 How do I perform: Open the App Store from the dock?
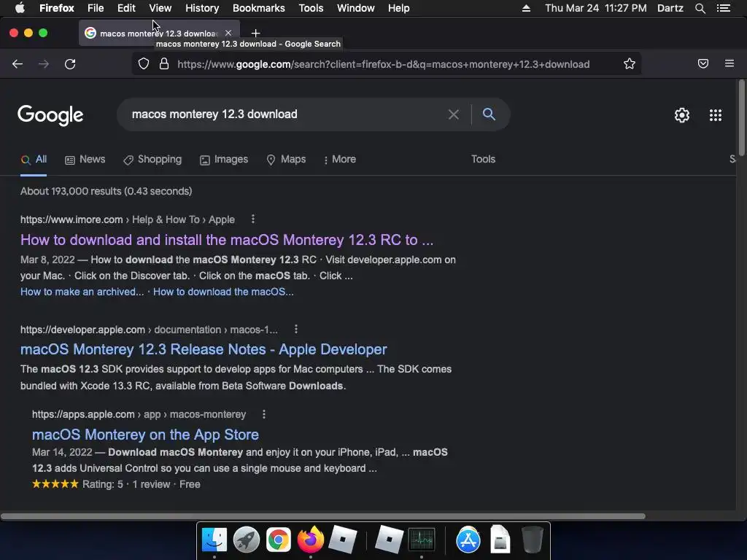click(468, 540)
